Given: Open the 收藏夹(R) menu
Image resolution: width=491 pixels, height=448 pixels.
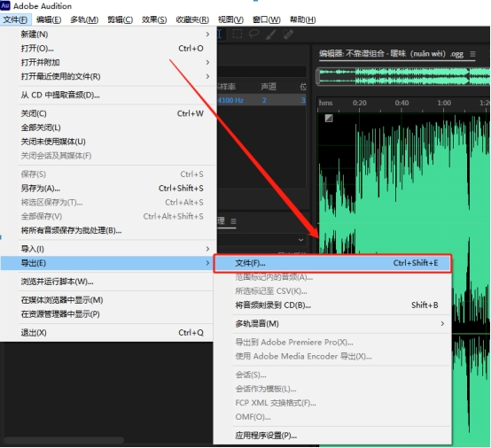Looking at the screenshot, I should (192, 19).
